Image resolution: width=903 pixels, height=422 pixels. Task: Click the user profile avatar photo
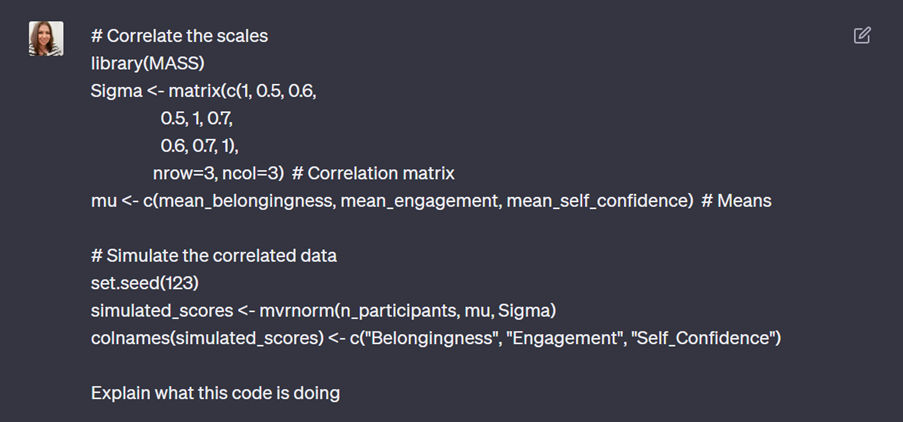point(46,39)
